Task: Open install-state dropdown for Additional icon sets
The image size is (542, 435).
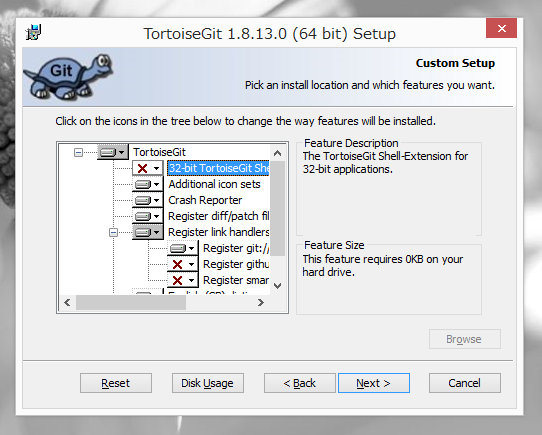Action: coord(148,184)
